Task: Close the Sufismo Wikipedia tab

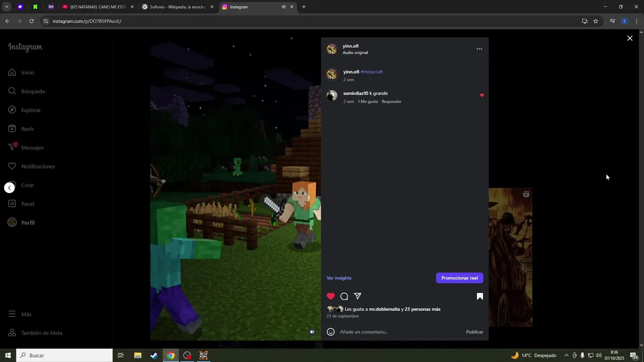Action: click(212, 7)
